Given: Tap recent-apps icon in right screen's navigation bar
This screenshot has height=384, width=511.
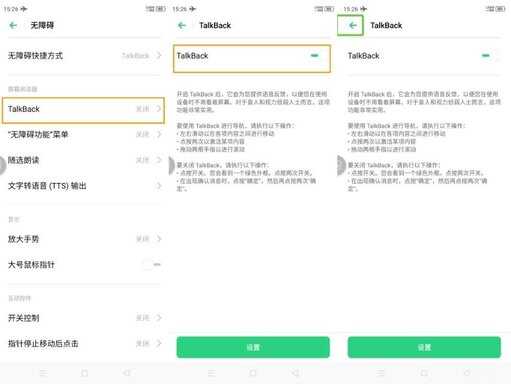Looking at the screenshot, I should click(x=381, y=373).
